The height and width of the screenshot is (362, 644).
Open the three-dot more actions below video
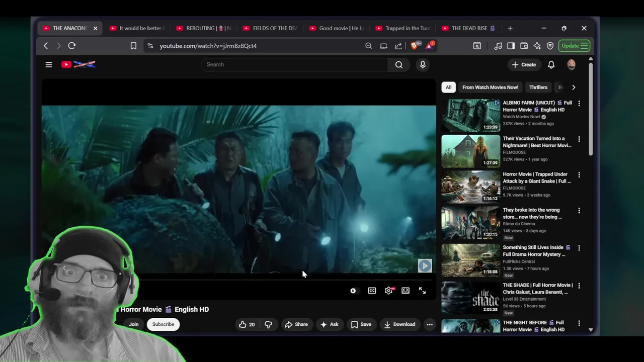pos(430,324)
